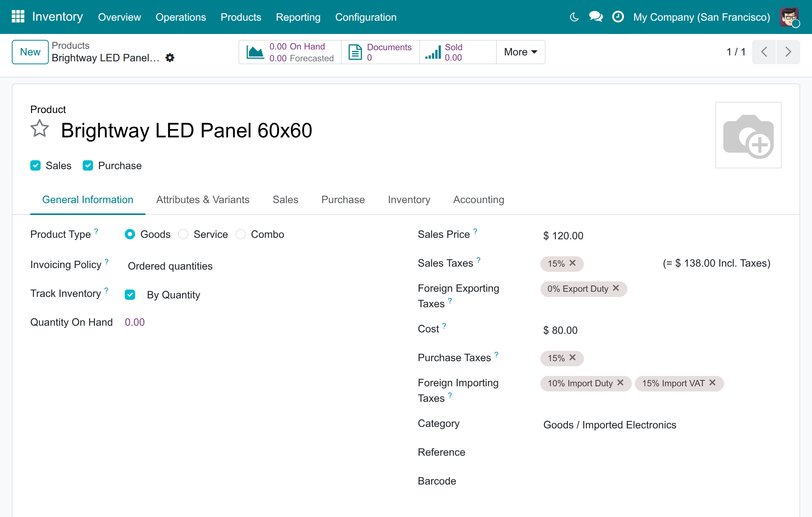Show help tooltip for Cost
Screen dimensions: 812x517
pos(444,326)
